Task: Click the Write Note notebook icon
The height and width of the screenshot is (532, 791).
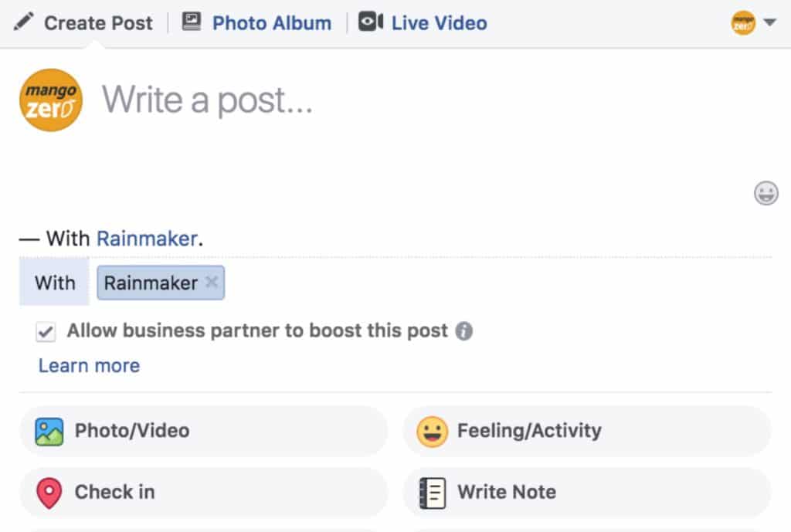Action: (432, 492)
